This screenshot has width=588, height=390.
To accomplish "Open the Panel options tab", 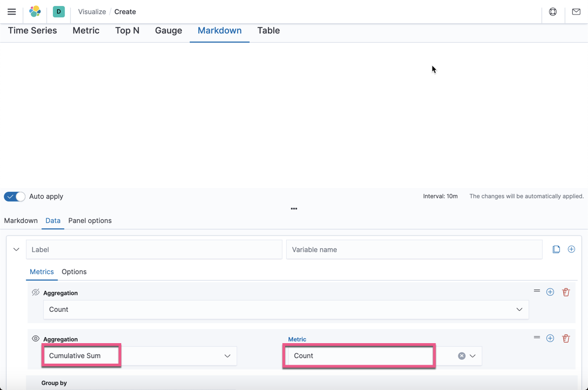I will tap(89, 220).
